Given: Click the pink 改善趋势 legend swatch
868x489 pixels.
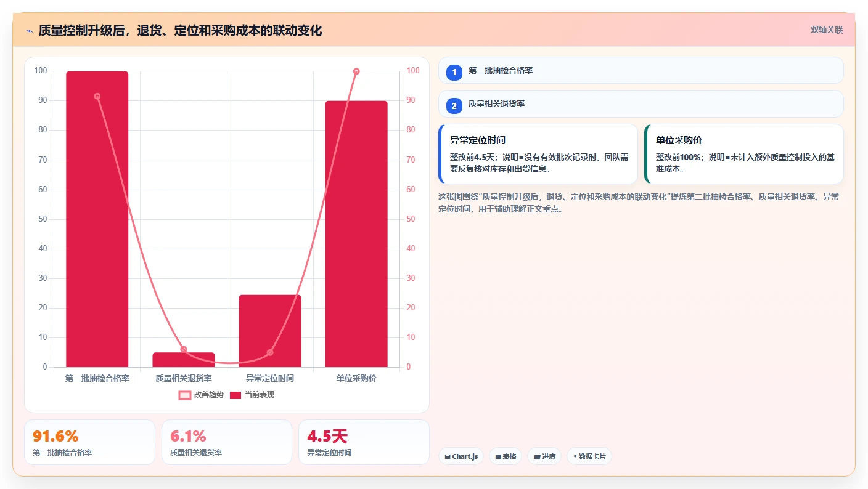Looking at the screenshot, I should click(x=185, y=395).
